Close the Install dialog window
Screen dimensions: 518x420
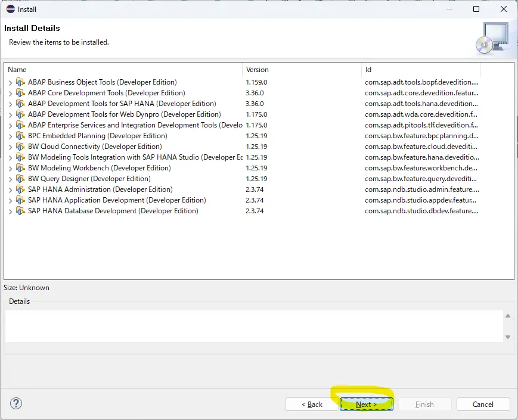[504, 9]
